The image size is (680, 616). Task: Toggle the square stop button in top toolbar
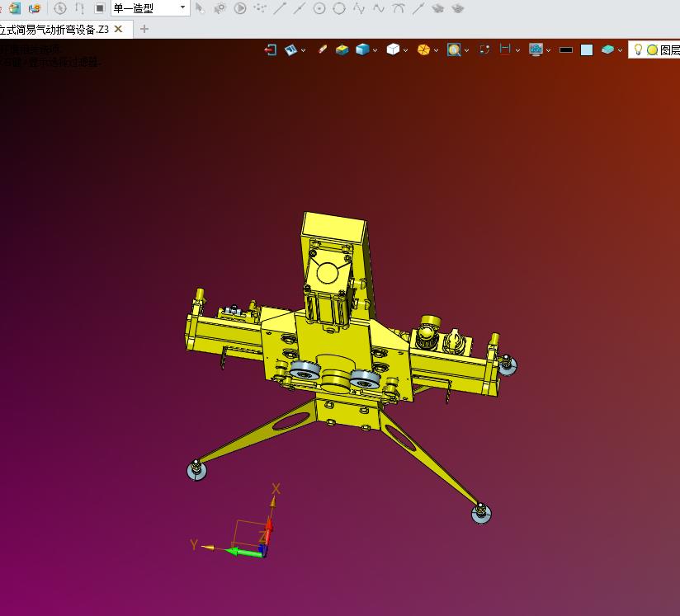coord(99,8)
